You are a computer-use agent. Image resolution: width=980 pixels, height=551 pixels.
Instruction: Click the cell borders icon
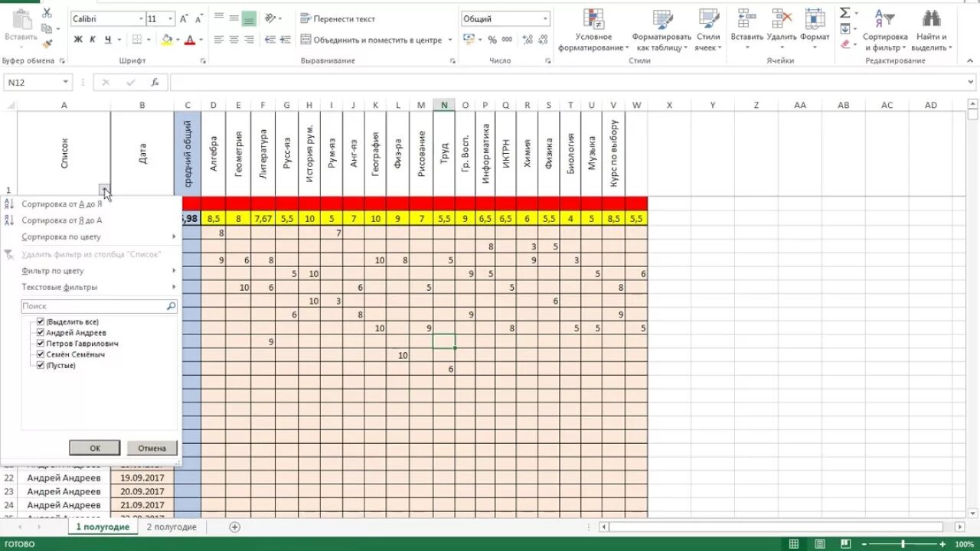(137, 40)
